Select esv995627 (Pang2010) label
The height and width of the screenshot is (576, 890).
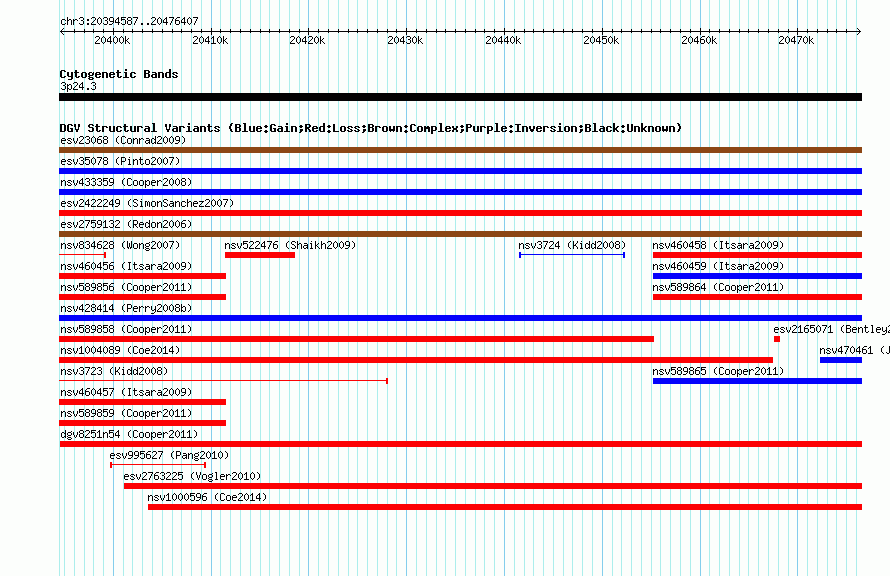point(169,455)
